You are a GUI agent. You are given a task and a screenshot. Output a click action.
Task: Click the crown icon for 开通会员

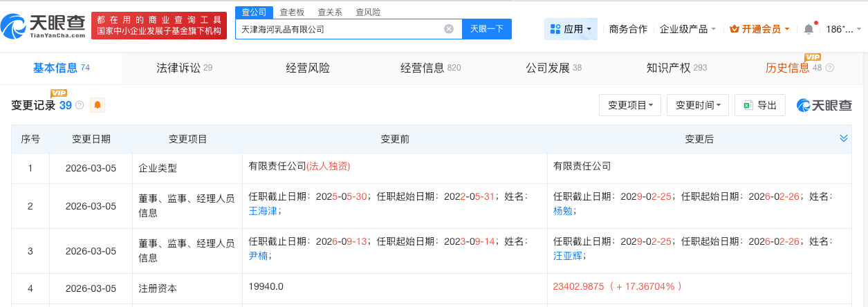[735, 29]
